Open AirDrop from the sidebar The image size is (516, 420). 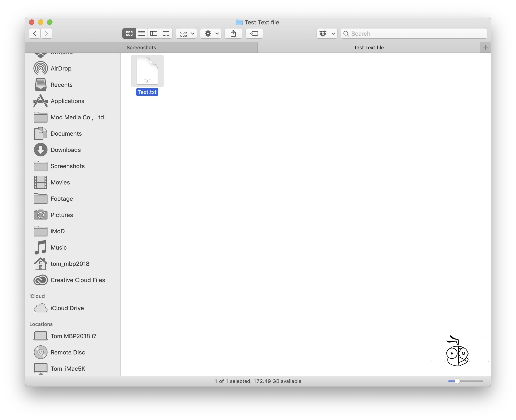[x=61, y=68]
